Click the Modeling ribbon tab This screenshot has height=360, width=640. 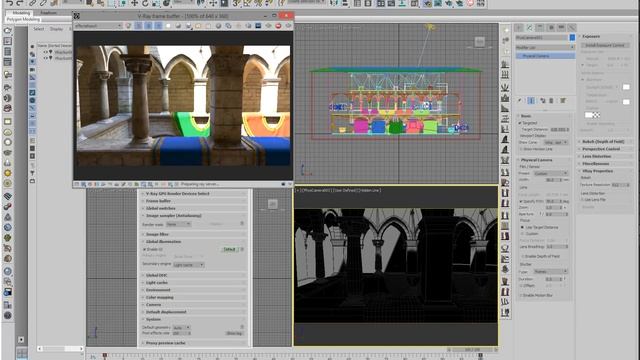21,13
